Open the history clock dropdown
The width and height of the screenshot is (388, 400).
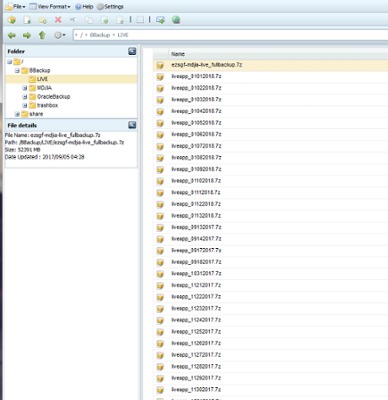(x=60, y=35)
